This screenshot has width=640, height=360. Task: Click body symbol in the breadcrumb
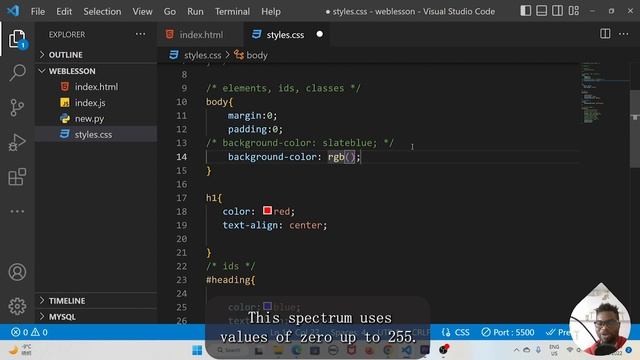pos(256,55)
